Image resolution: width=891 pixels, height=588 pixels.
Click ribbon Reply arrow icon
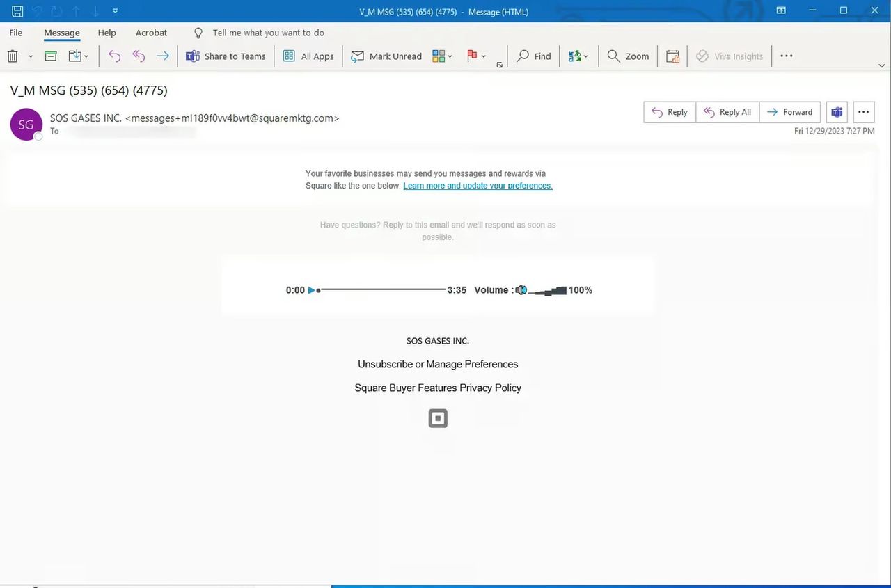pos(115,56)
